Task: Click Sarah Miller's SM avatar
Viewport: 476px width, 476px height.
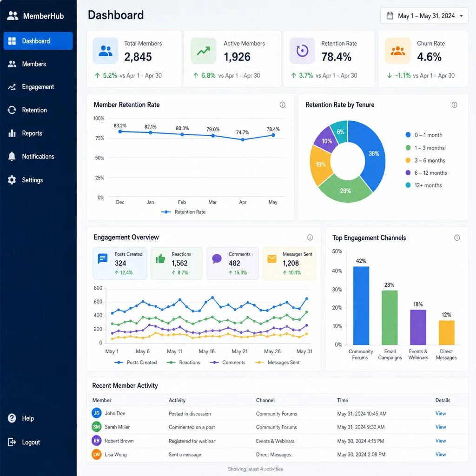Action: [97, 427]
